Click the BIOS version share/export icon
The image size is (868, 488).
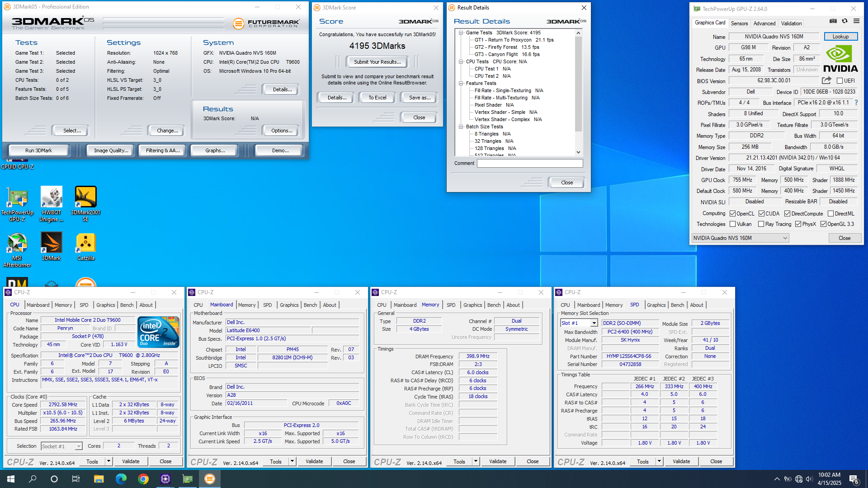pos(826,80)
